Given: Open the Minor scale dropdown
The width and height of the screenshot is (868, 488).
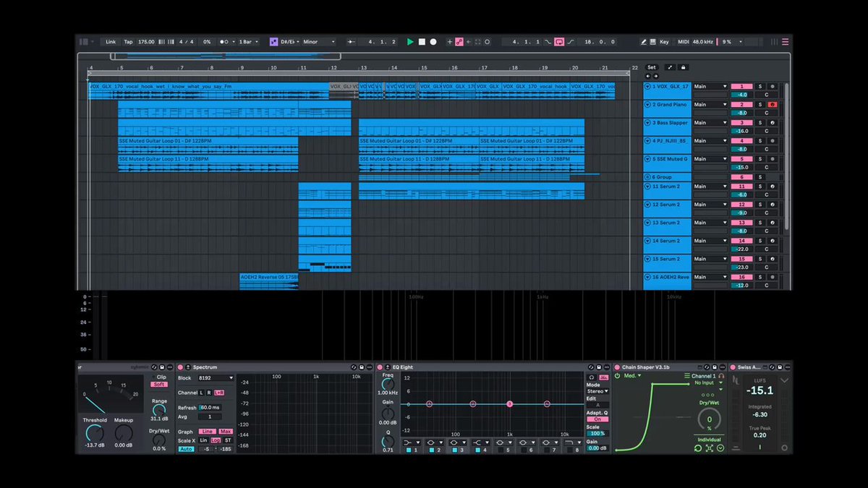Looking at the screenshot, I should pyautogui.click(x=319, y=42).
